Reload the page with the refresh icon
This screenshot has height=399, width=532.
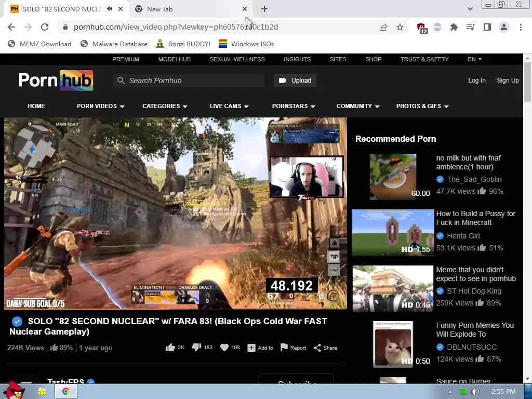point(45,27)
